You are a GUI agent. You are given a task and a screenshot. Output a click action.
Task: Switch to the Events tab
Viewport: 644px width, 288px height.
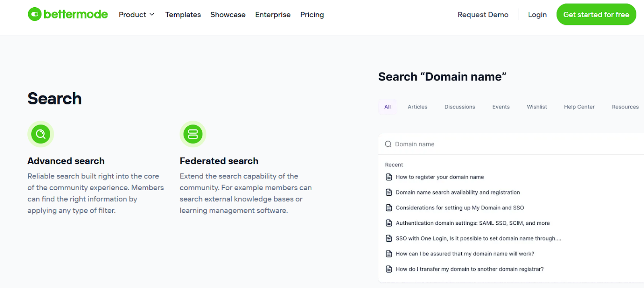pyautogui.click(x=501, y=107)
